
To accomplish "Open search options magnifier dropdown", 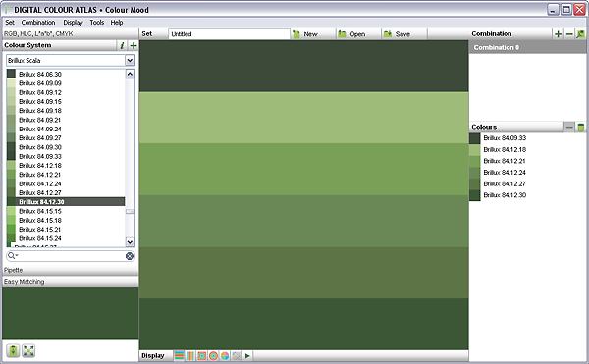I will click(x=13, y=255).
